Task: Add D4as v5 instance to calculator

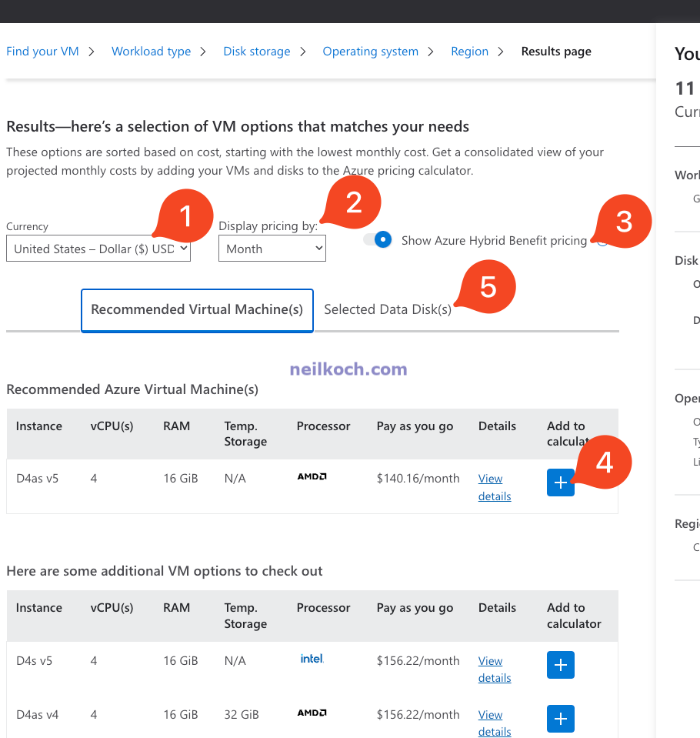Action: tap(560, 483)
